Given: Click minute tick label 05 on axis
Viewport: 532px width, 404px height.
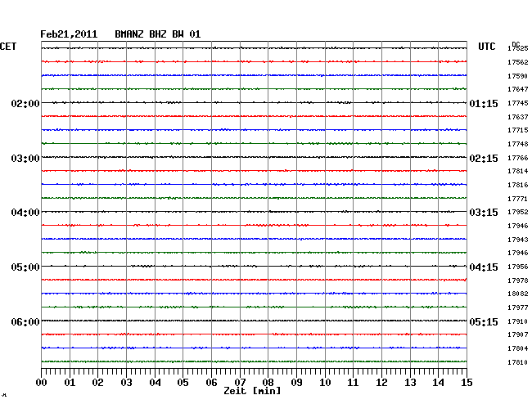Looking at the screenshot, I should pyautogui.click(x=183, y=383).
